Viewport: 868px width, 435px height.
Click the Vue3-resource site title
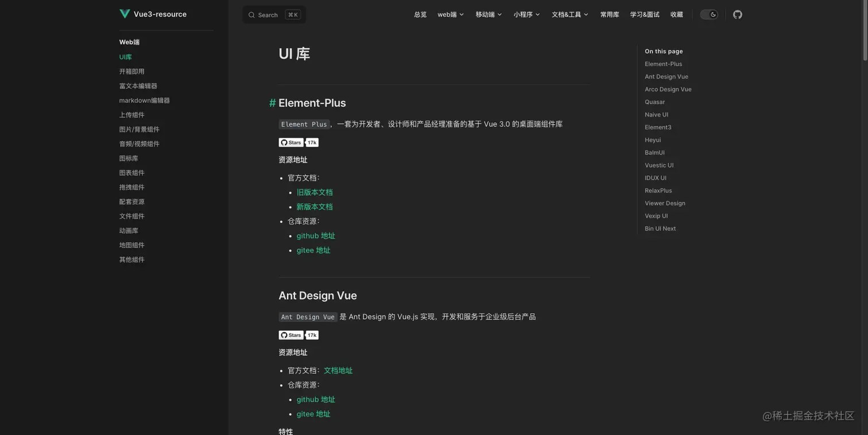click(x=160, y=14)
